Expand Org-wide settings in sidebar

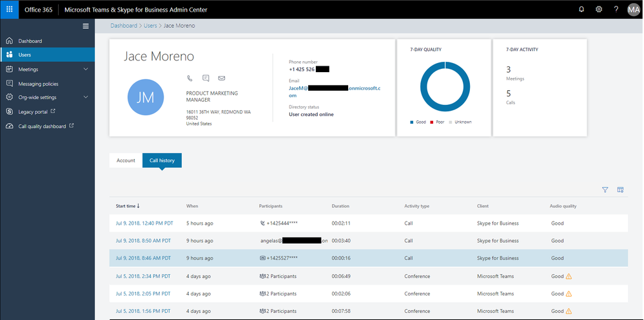86,97
